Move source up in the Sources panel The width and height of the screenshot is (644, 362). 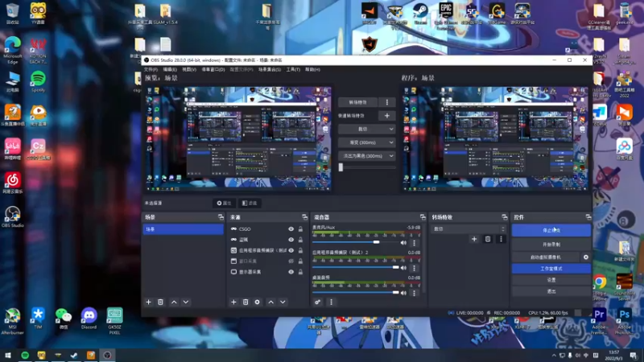point(271,302)
